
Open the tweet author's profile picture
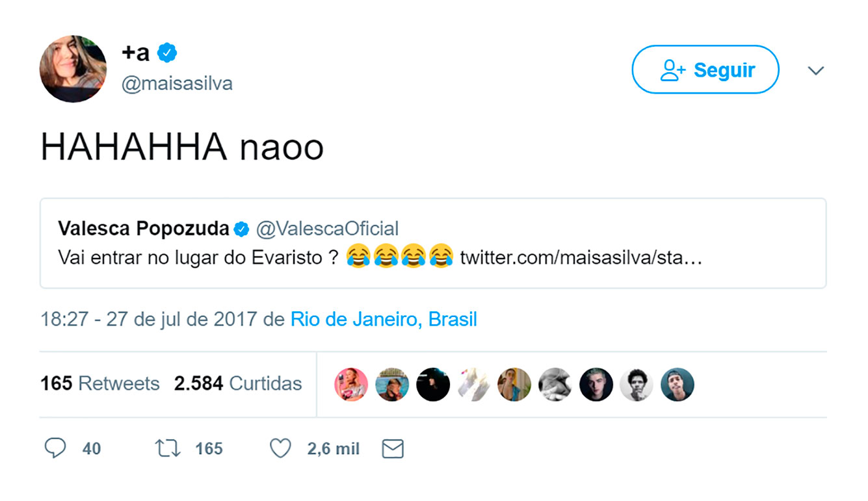pyautogui.click(x=73, y=69)
